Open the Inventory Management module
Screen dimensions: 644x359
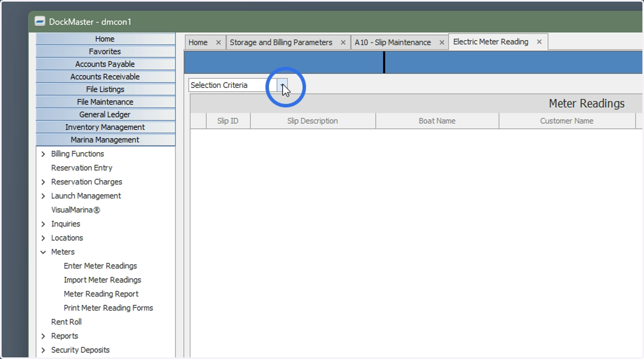tap(105, 127)
